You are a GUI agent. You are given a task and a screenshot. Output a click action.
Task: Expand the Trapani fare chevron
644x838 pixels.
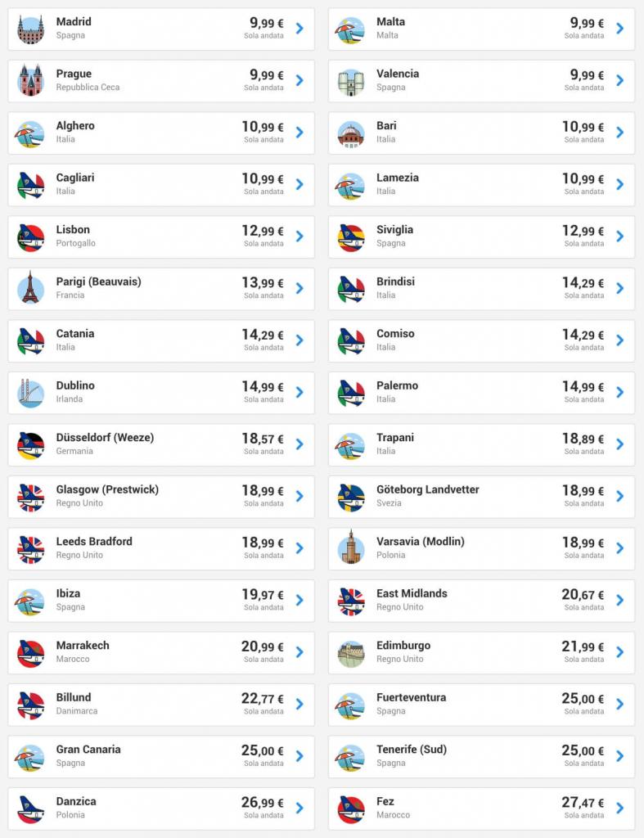click(619, 444)
